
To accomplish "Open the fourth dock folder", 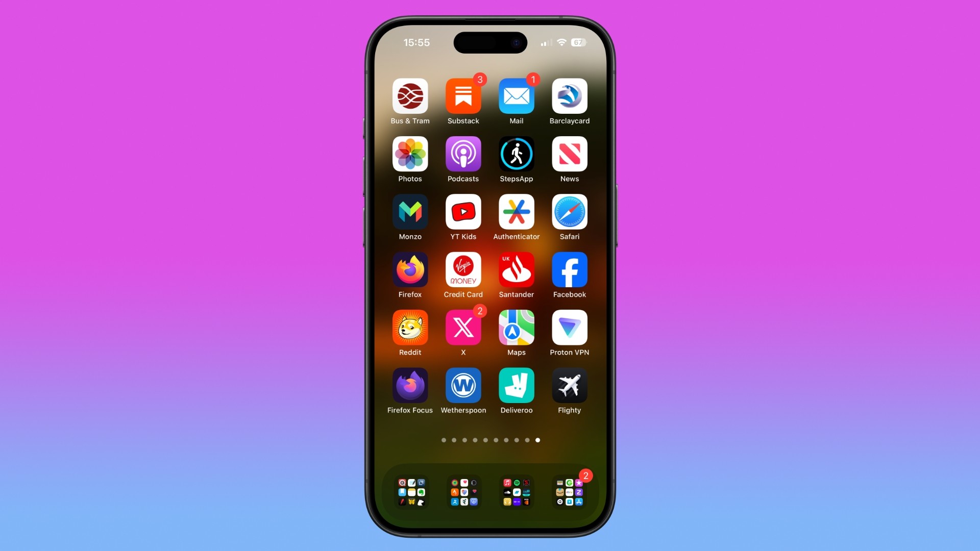I will click(x=569, y=490).
